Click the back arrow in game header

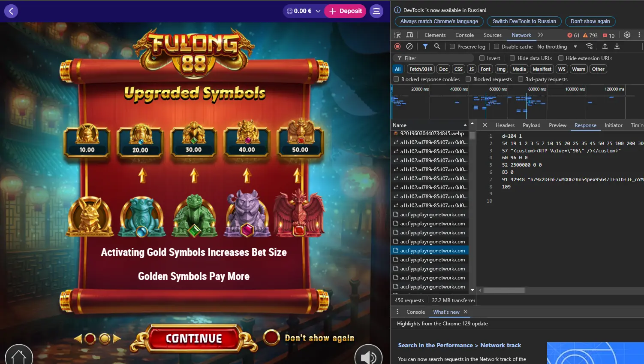(x=11, y=11)
